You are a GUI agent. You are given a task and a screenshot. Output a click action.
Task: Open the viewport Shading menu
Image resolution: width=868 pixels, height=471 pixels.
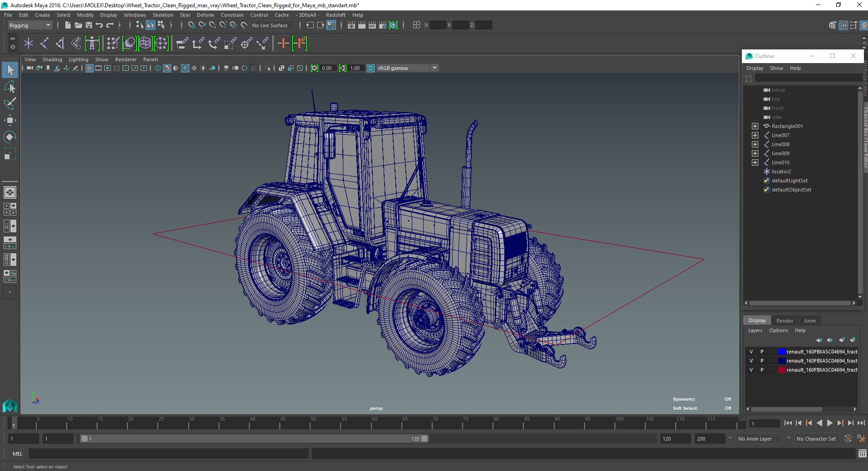point(52,59)
